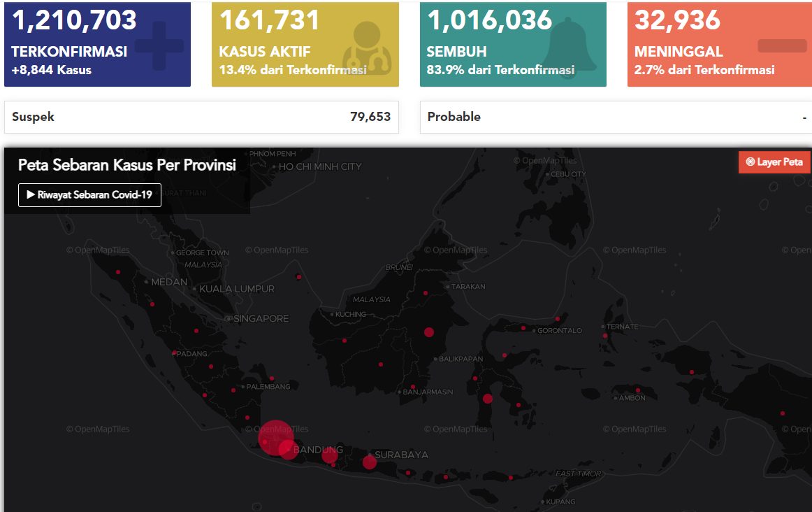Click the red case dot at Padang

coord(174,353)
